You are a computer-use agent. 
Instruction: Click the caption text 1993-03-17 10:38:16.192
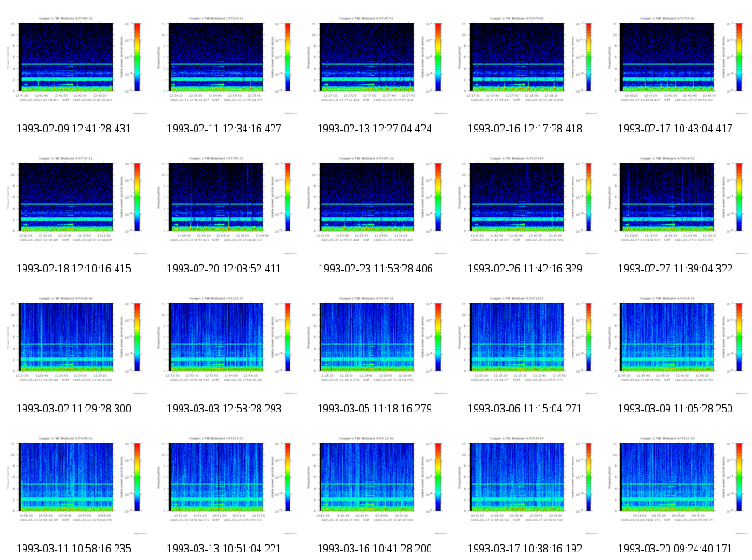tap(525, 549)
